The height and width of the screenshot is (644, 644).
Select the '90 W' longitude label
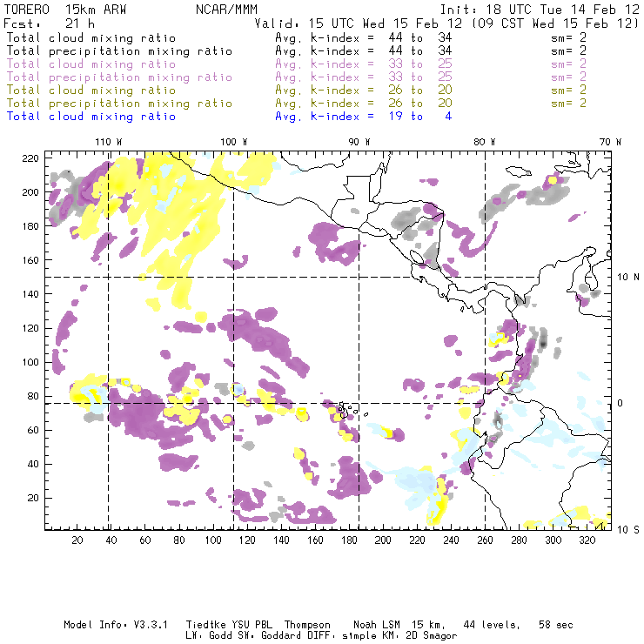tap(359, 142)
